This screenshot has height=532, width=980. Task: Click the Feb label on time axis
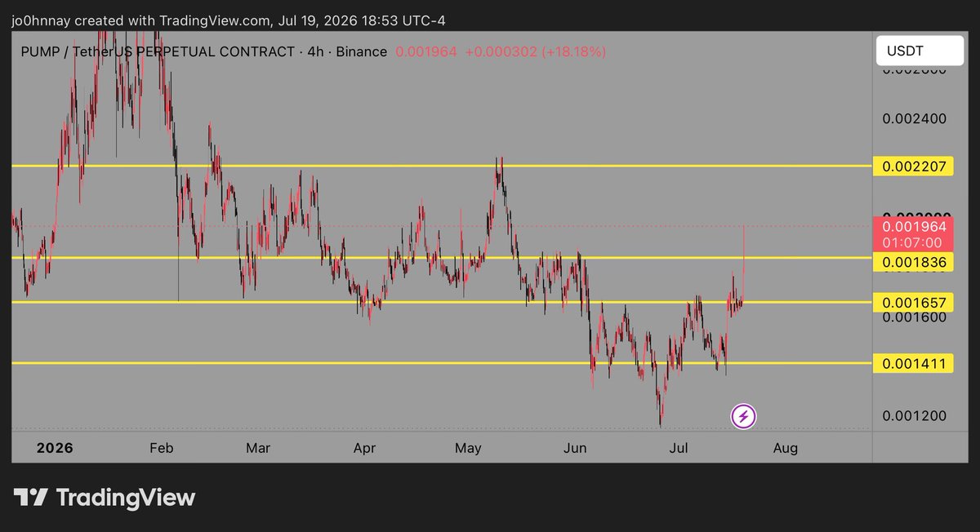click(x=162, y=448)
